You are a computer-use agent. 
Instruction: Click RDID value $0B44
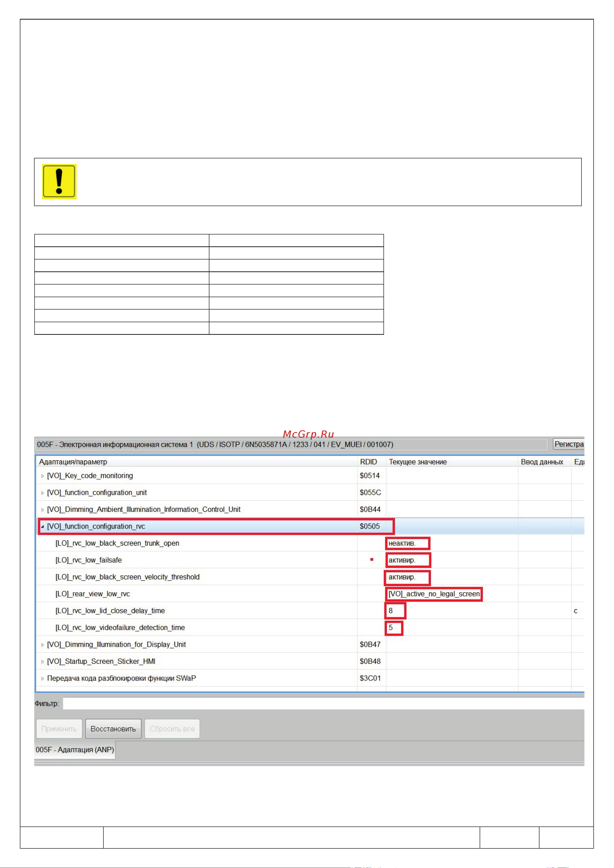pos(370,509)
